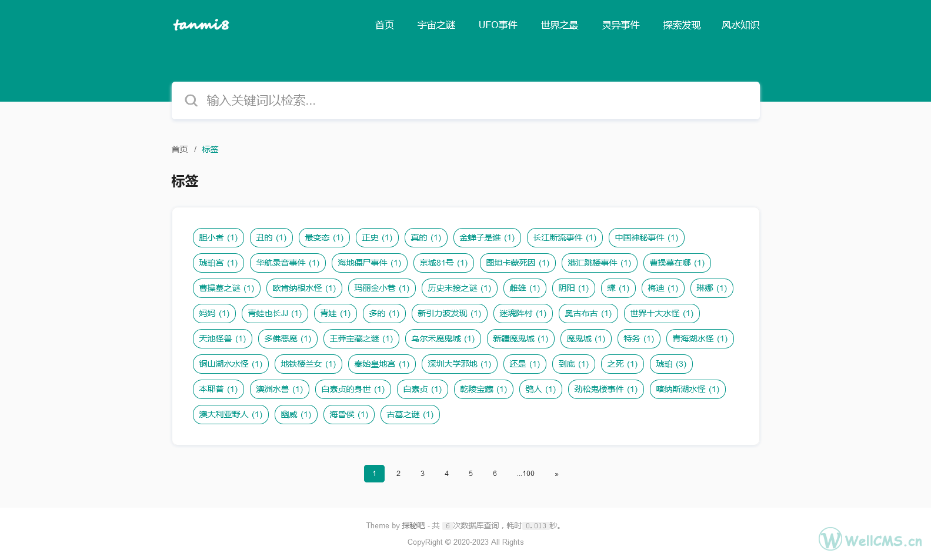Go to next page using » arrow

(x=556, y=474)
